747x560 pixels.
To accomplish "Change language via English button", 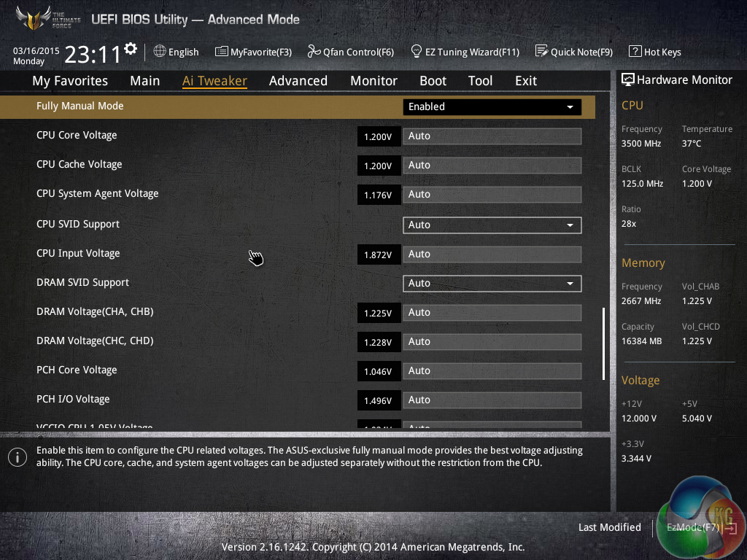I will coord(177,52).
